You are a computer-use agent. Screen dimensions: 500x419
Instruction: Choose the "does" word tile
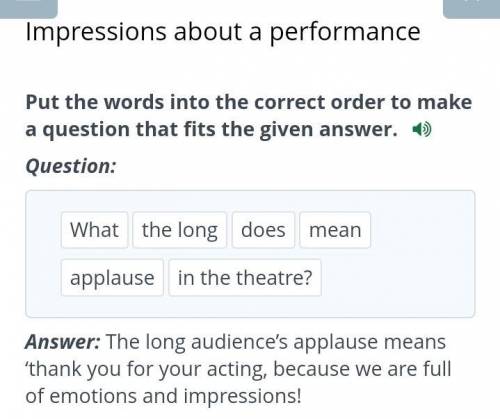pos(263,230)
